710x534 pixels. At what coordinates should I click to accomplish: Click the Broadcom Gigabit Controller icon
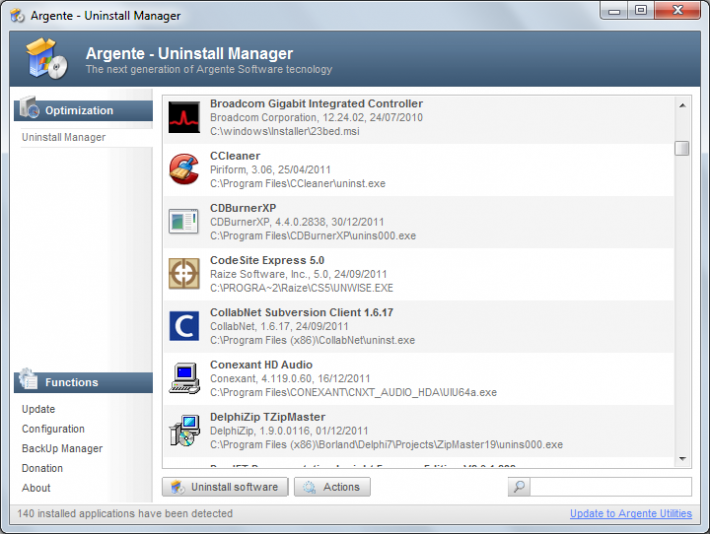click(184, 117)
